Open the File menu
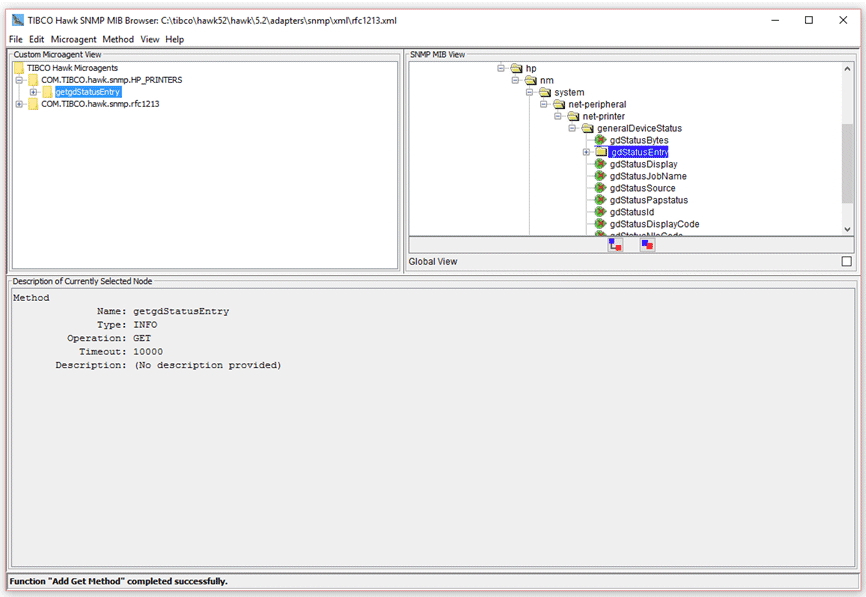This screenshot has width=866, height=597. point(16,39)
